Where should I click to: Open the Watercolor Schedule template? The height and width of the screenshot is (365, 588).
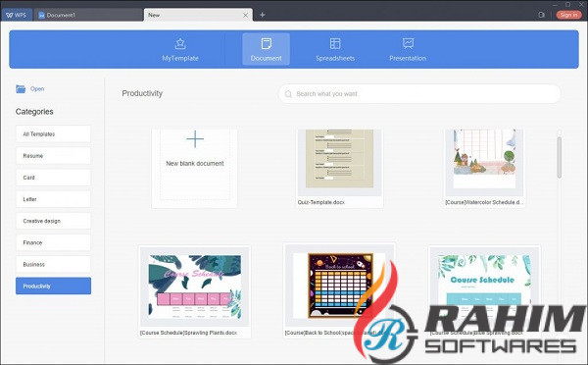coord(484,163)
